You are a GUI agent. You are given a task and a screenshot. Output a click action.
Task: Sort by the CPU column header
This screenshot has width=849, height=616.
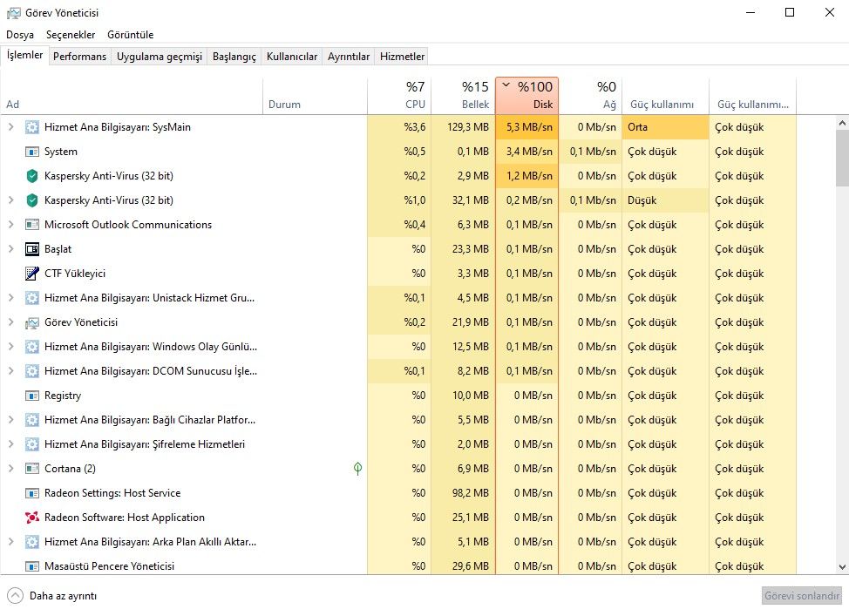pos(399,95)
